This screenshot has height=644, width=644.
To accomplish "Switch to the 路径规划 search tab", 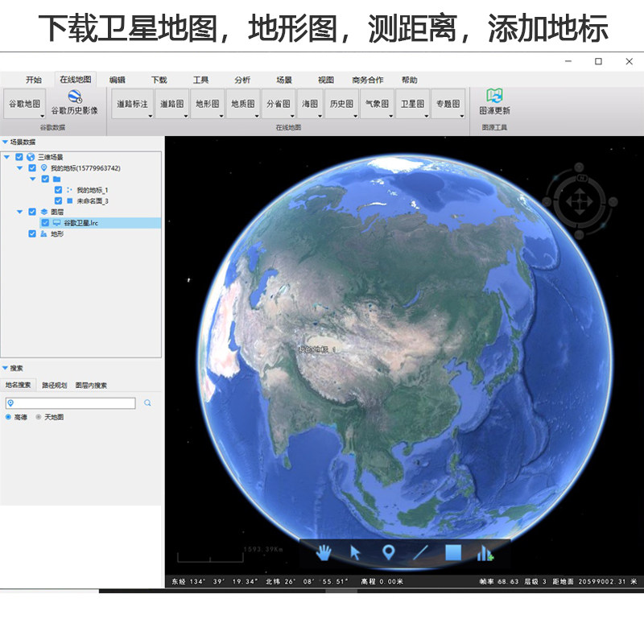I will pos(54,386).
